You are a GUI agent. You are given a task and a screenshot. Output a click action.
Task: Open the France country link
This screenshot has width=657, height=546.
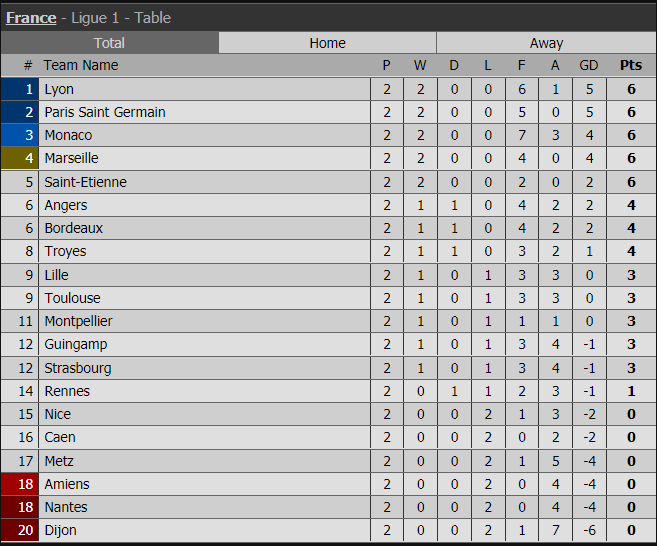[31, 18]
